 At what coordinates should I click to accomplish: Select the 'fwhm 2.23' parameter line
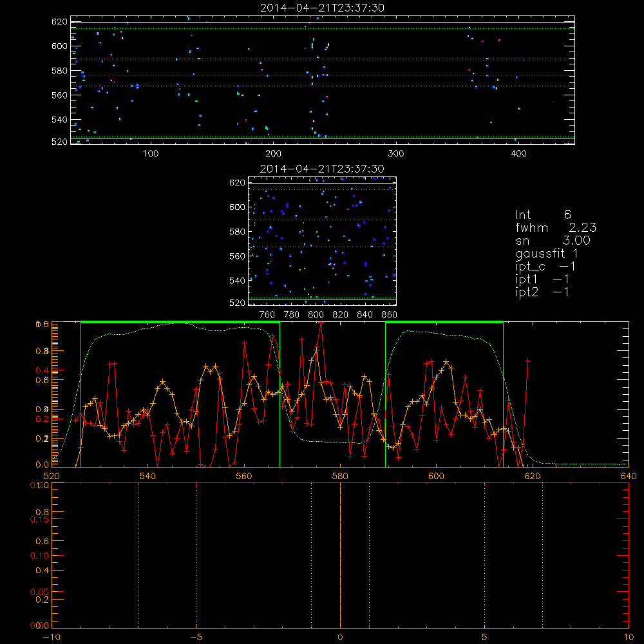(x=556, y=227)
